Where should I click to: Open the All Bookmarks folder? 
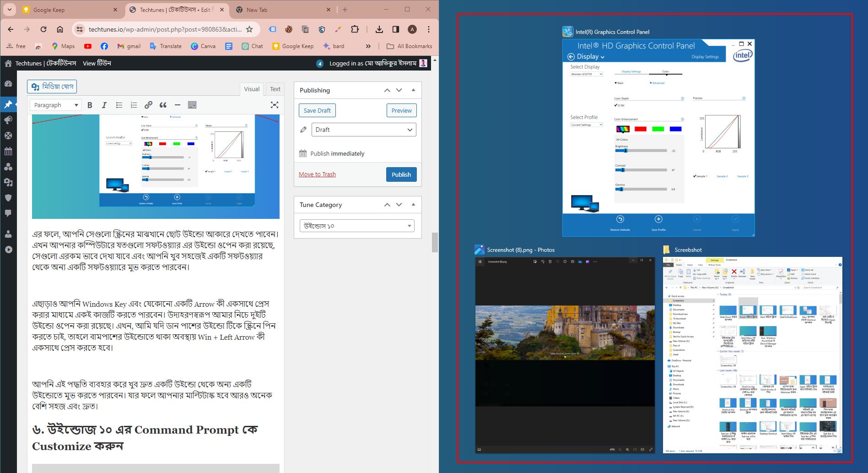pos(409,46)
